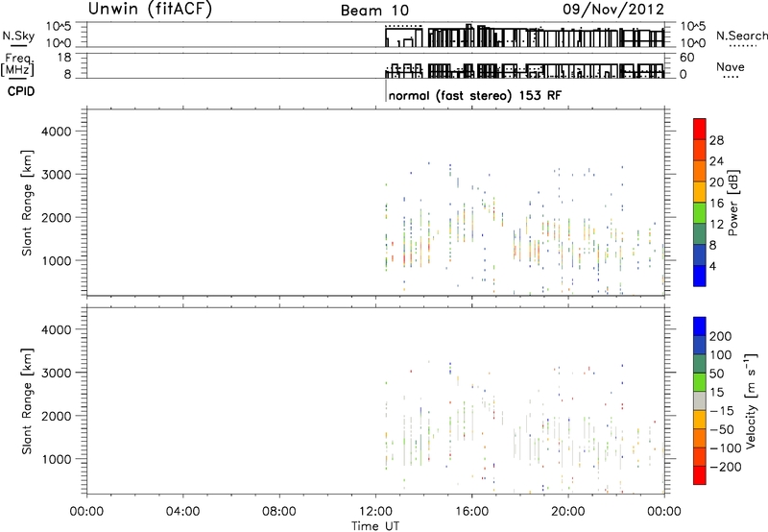
Task: Click the grey segment of velocity colorbar
Action: 700,401
